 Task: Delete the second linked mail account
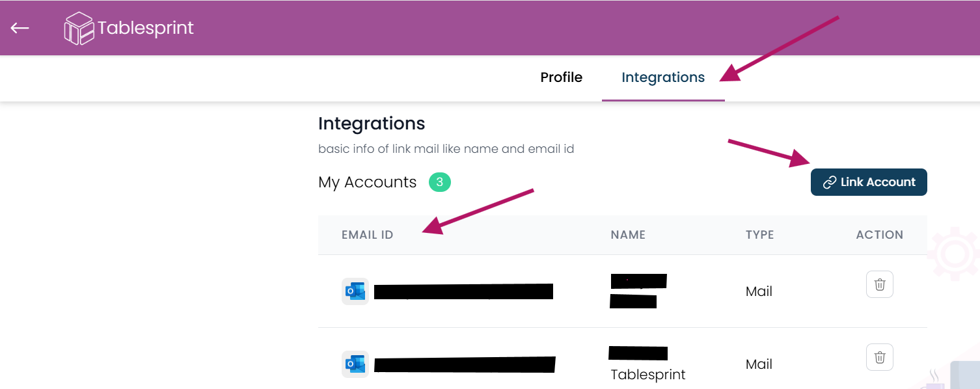point(880,357)
